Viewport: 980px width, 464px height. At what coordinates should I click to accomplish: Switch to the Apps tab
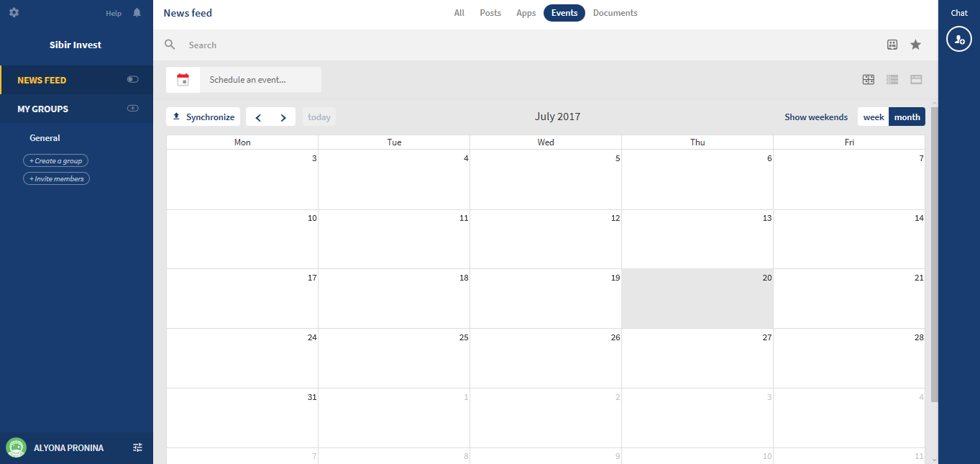pos(526,13)
